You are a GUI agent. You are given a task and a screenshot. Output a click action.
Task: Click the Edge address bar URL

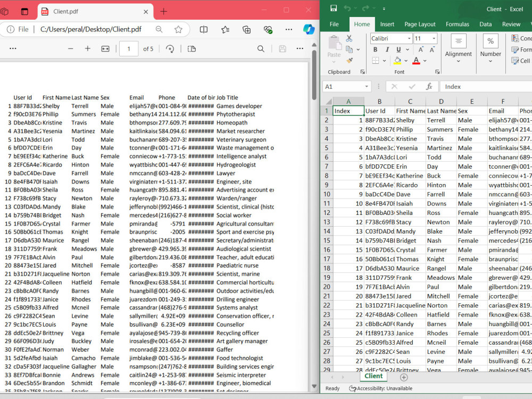tap(90, 29)
